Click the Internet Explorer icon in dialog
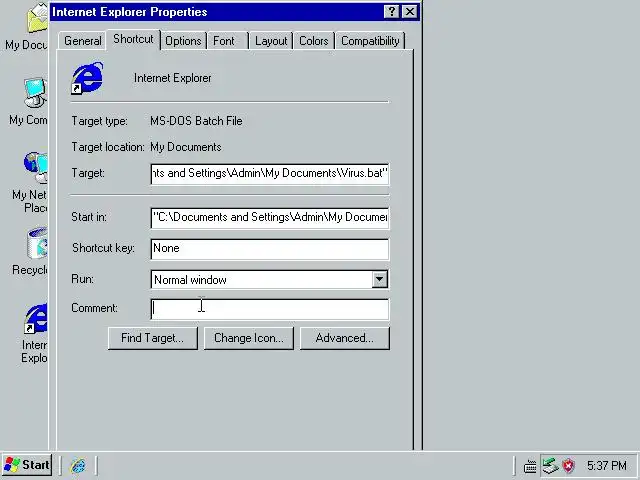This screenshot has height=480, width=640. point(87,78)
